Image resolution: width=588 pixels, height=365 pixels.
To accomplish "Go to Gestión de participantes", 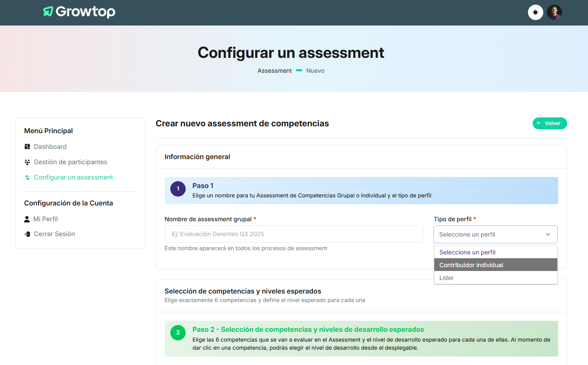I will 70,162.
